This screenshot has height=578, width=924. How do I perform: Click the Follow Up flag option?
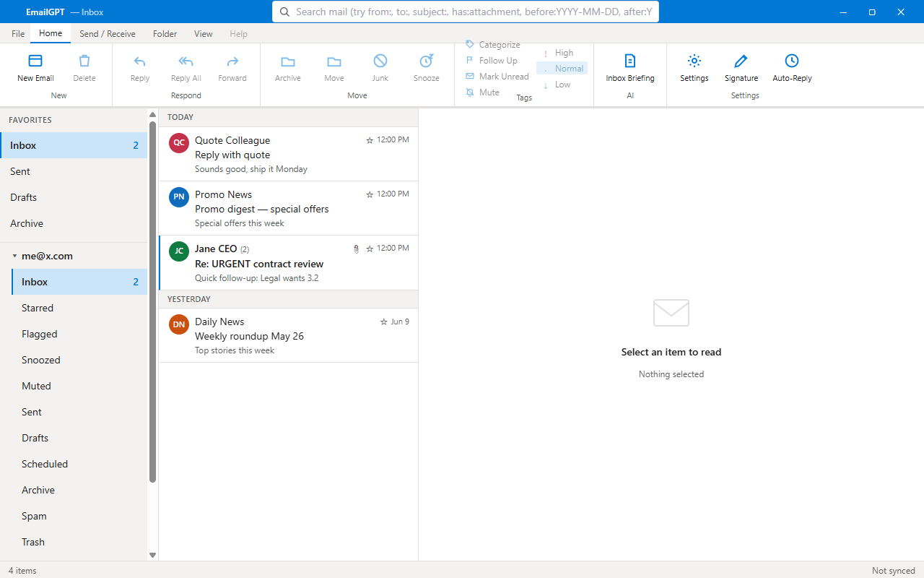coord(492,61)
